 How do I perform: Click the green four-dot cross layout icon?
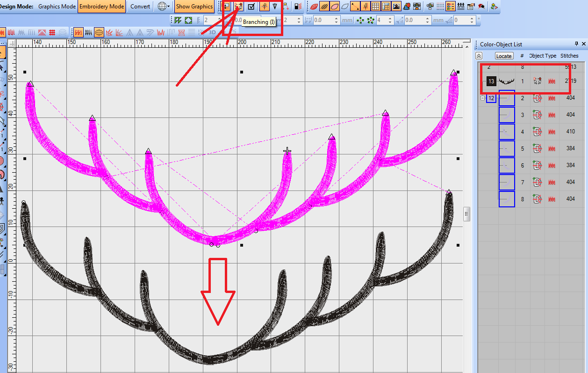360,20
